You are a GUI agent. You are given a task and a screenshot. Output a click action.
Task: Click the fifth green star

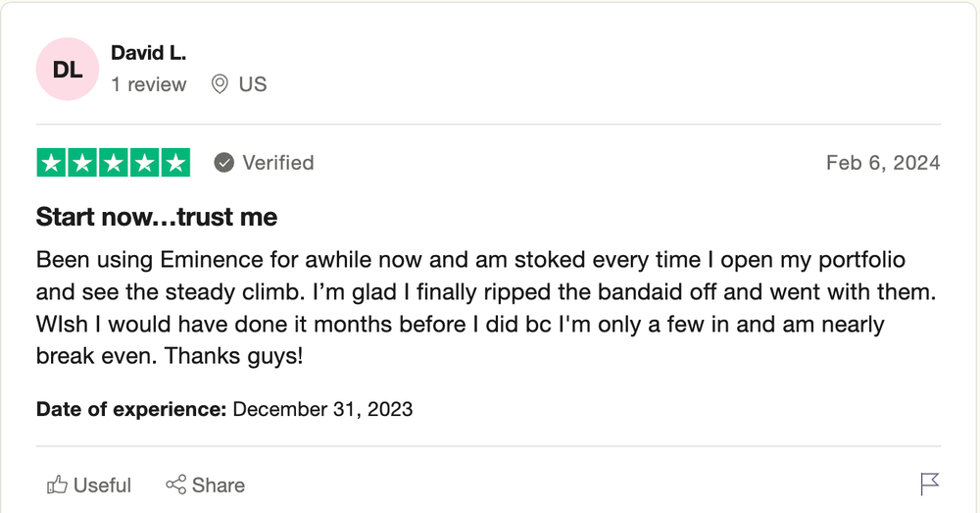175,163
